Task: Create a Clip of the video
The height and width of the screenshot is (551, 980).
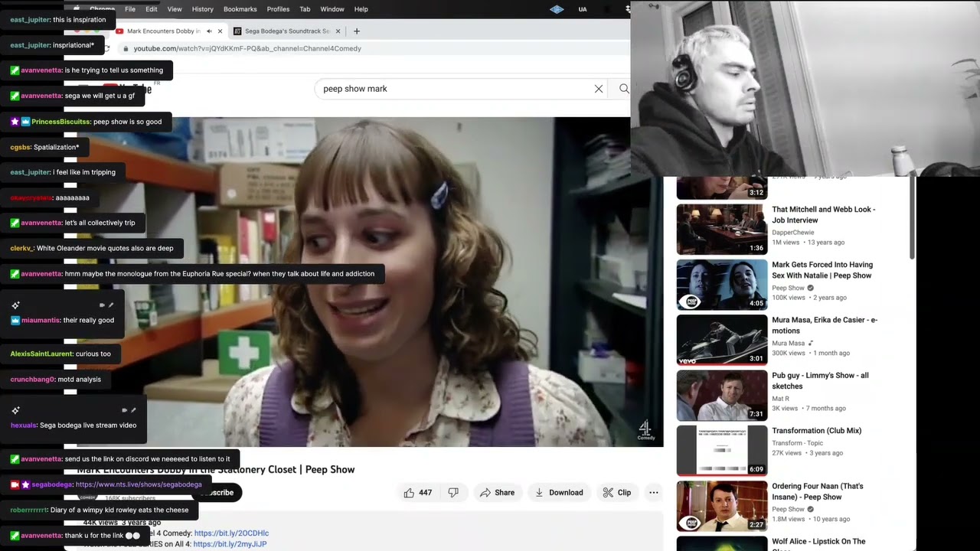Action: coord(616,493)
